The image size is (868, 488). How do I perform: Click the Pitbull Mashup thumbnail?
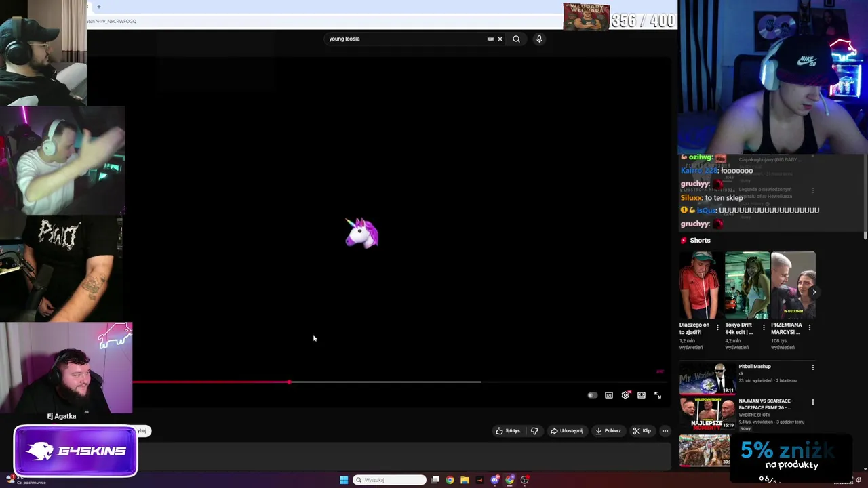click(707, 378)
